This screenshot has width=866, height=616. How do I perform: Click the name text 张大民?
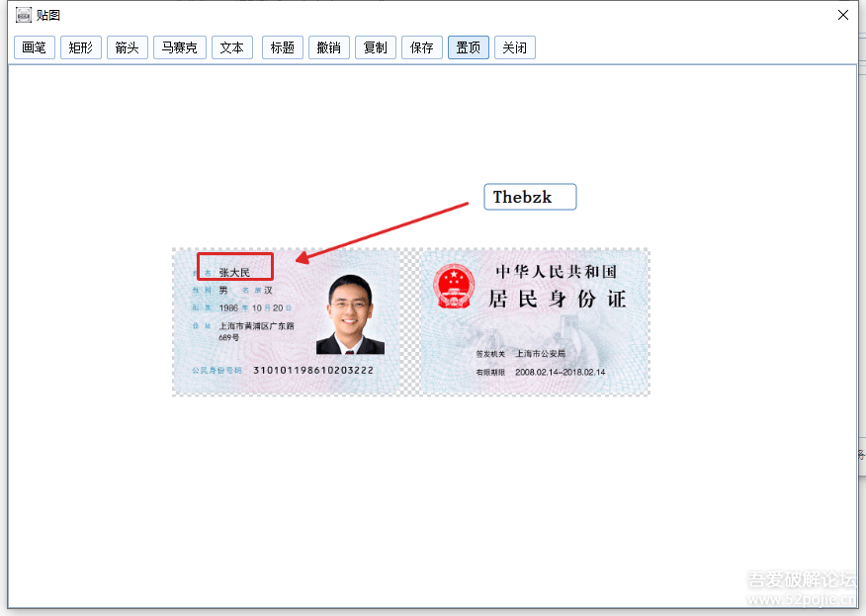pyautogui.click(x=234, y=272)
